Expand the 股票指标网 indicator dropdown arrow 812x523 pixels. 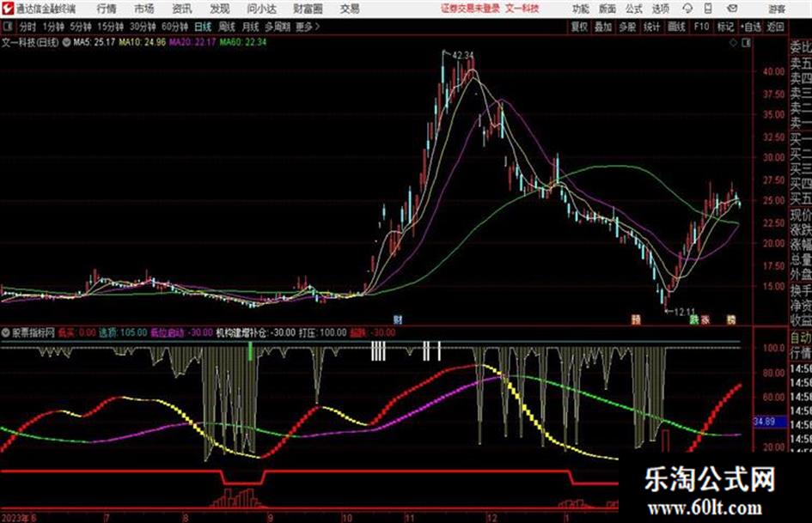click(6, 333)
